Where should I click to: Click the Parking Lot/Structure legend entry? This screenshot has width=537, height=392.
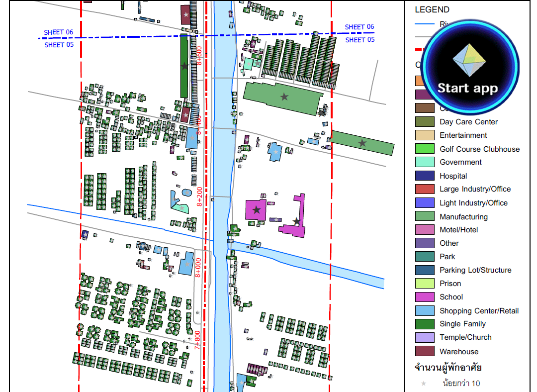[x=475, y=270]
